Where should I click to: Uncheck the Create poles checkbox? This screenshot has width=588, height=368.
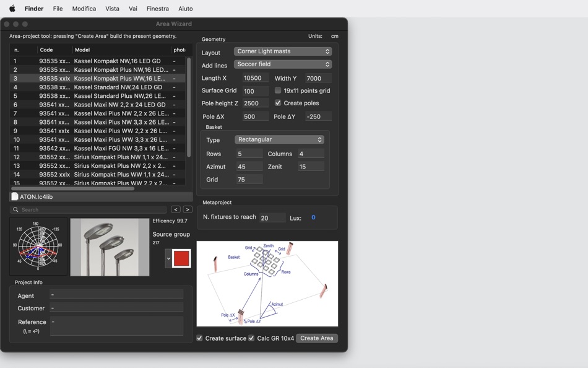[x=278, y=102]
